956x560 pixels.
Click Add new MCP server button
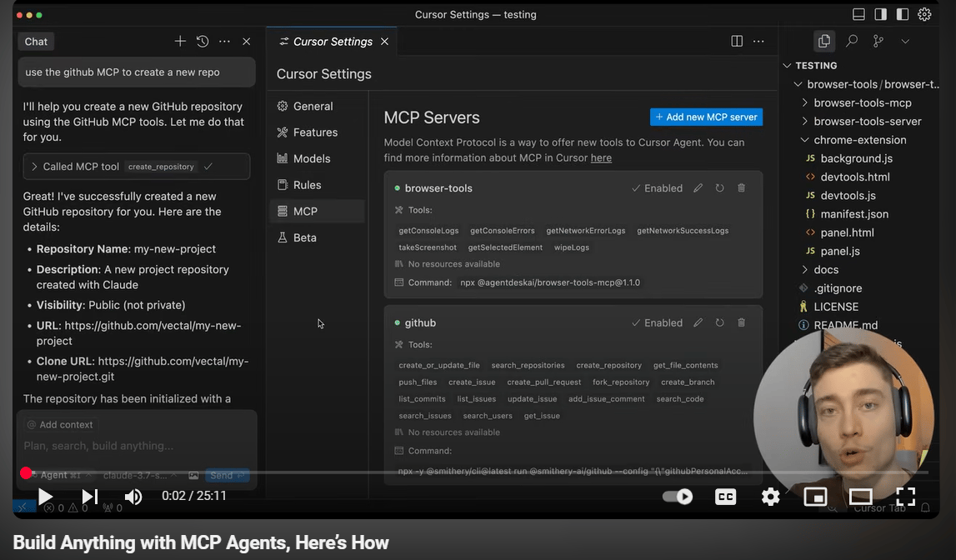point(706,117)
